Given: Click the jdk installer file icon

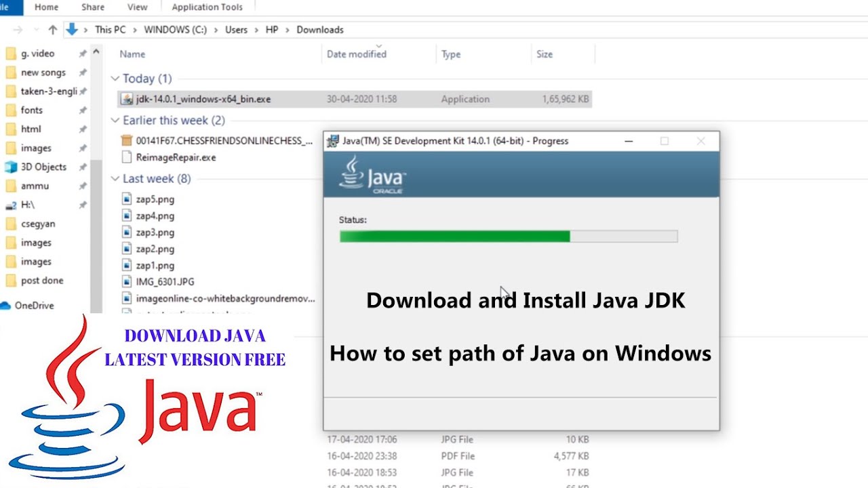Looking at the screenshot, I should pyautogui.click(x=126, y=99).
